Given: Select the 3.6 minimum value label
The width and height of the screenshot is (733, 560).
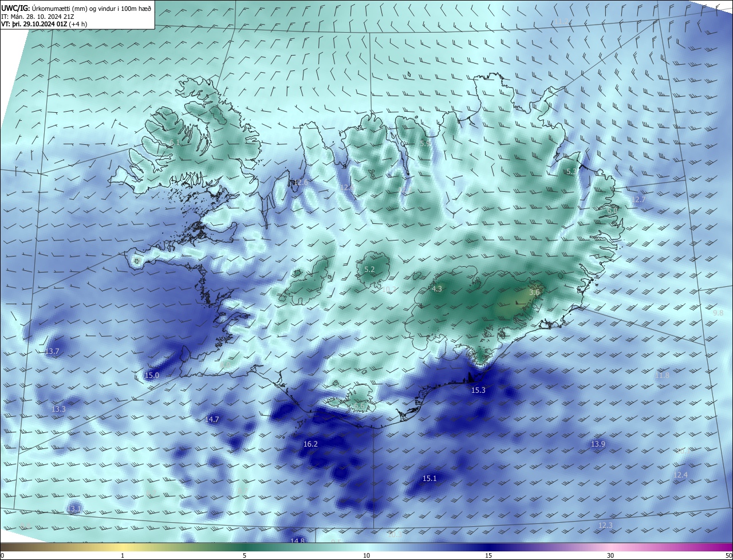Looking at the screenshot, I should pyautogui.click(x=534, y=292).
